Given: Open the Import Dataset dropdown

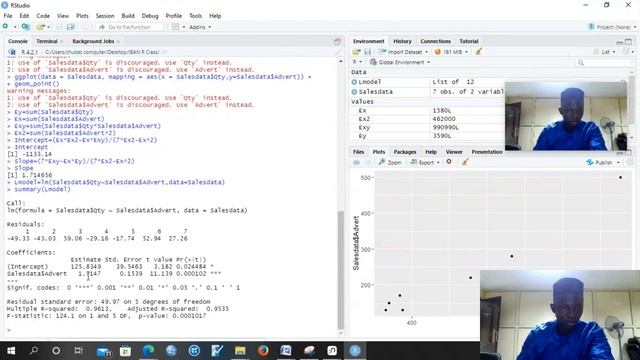Looking at the screenshot, I should coord(403,52).
